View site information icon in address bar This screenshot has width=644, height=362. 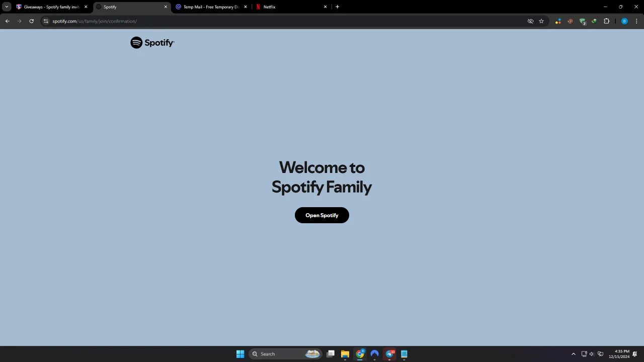(x=46, y=21)
